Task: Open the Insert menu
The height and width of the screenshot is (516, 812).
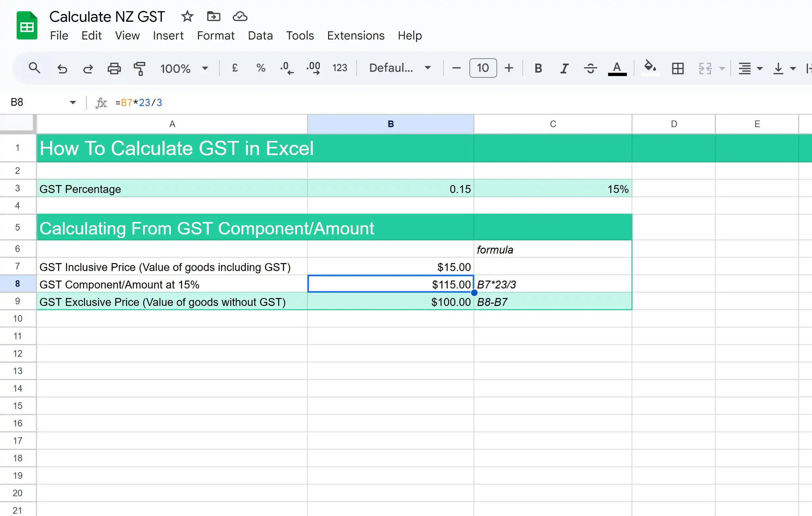Action: click(x=168, y=36)
